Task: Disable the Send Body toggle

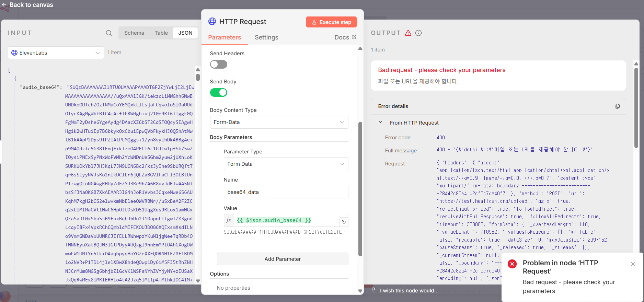Action: pyautogui.click(x=219, y=93)
